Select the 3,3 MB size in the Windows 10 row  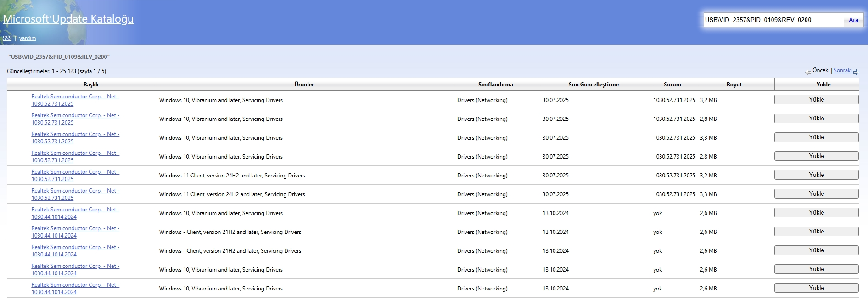[x=708, y=138]
